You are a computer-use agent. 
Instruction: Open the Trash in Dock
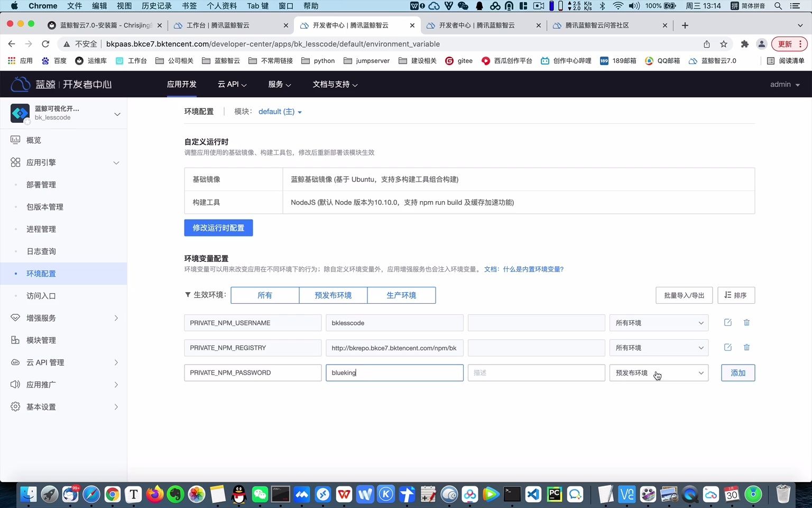click(783, 494)
